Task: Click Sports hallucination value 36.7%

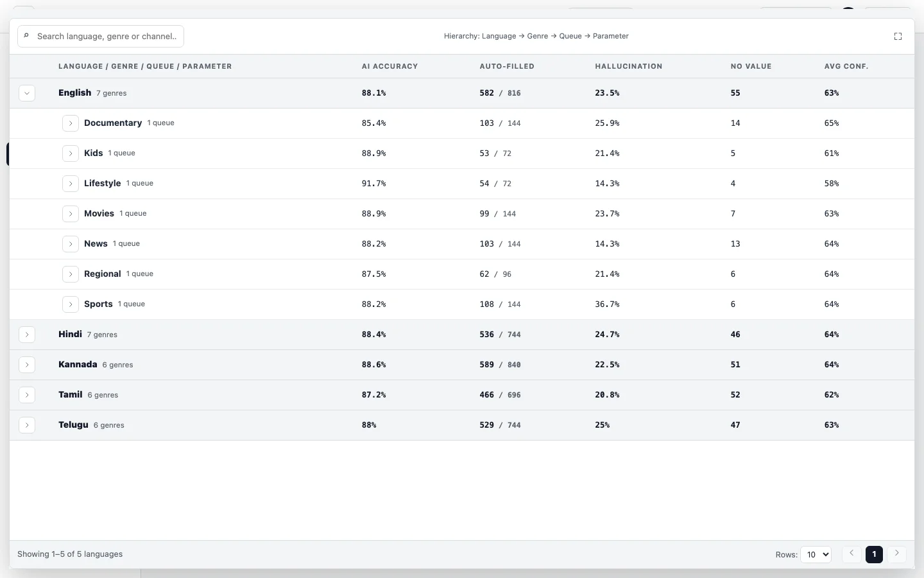Action: pos(607,304)
